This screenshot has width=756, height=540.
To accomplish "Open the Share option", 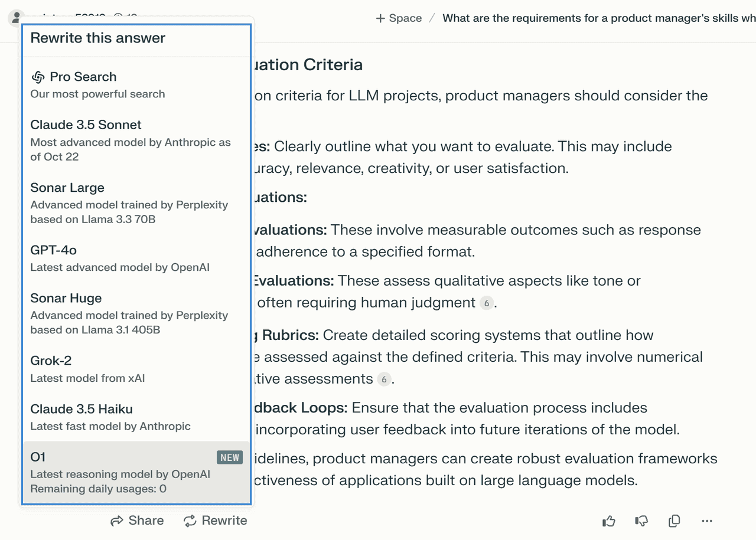I will (x=138, y=521).
